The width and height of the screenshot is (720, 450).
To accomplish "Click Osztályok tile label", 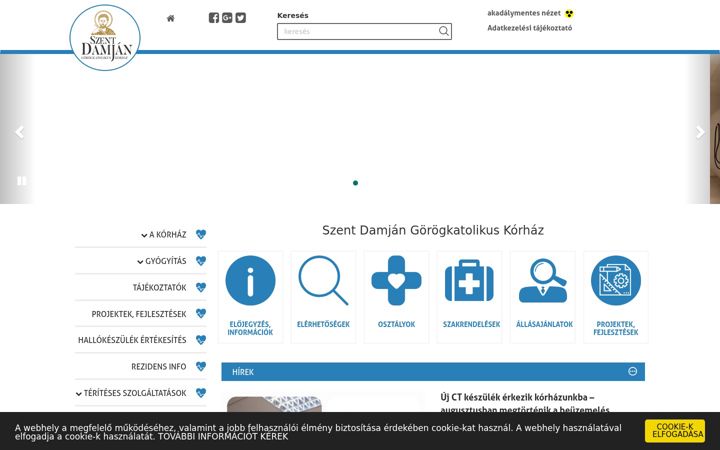I will coord(396,324).
